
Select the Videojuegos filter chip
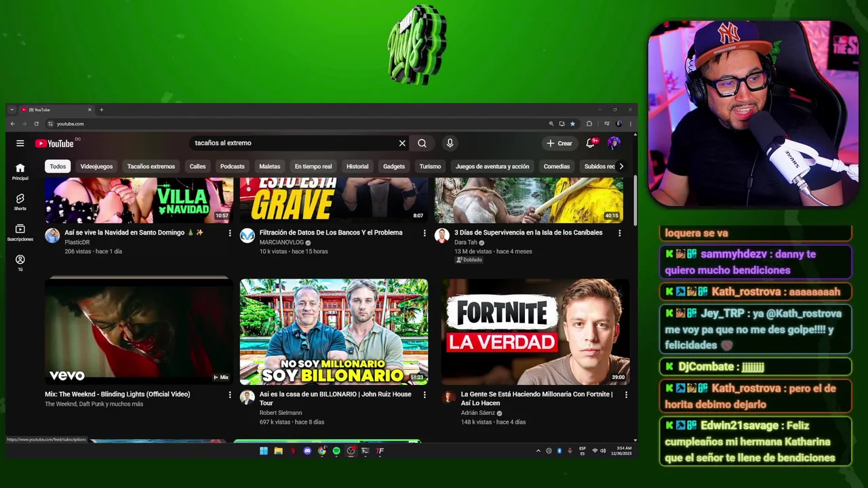coord(96,166)
